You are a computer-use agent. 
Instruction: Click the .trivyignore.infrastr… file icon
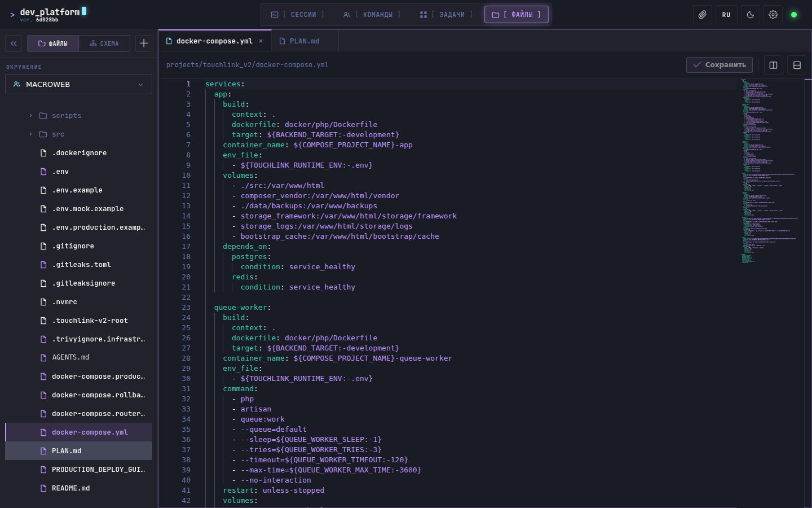click(43, 339)
